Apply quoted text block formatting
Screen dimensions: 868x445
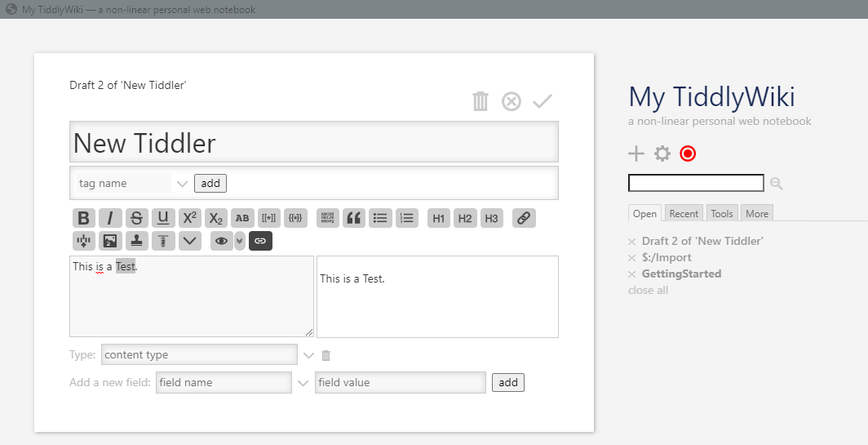click(354, 218)
